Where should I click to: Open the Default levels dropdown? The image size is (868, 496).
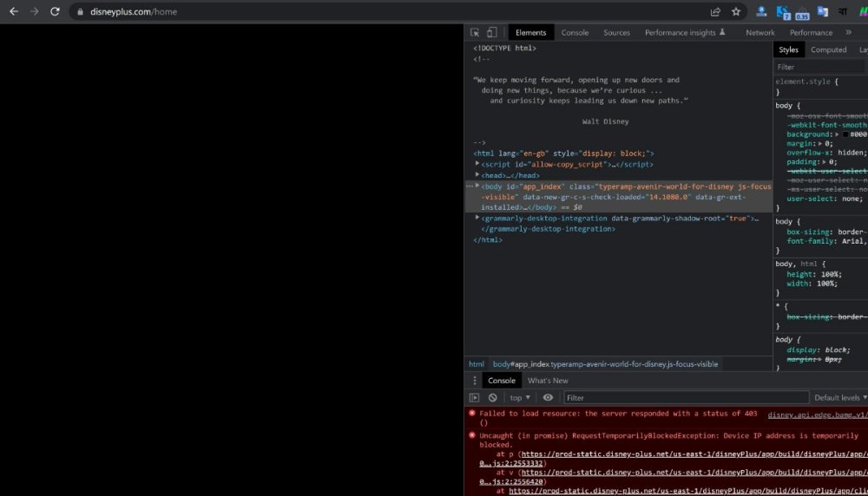tap(840, 398)
